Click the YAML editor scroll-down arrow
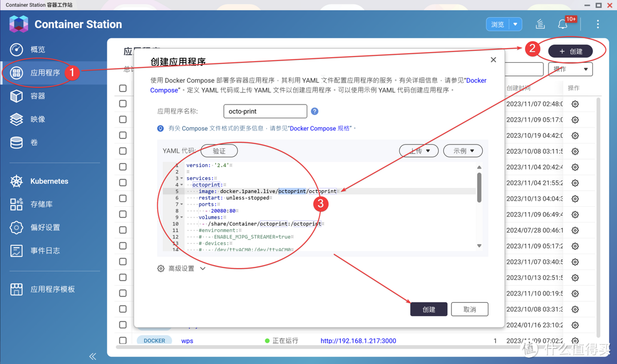This screenshot has width=617, height=364. [x=479, y=246]
